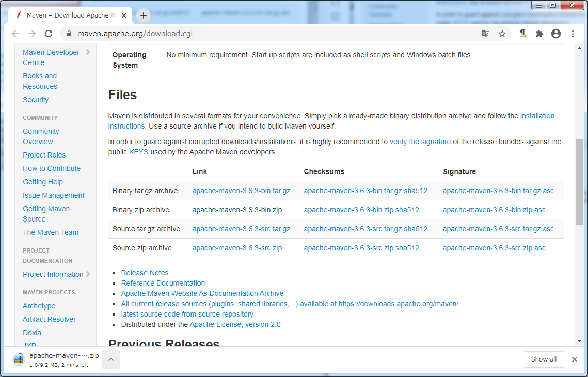This screenshot has height=377, width=588.
Task: Open Artifact Resolver project link
Action: tap(49, 319)
